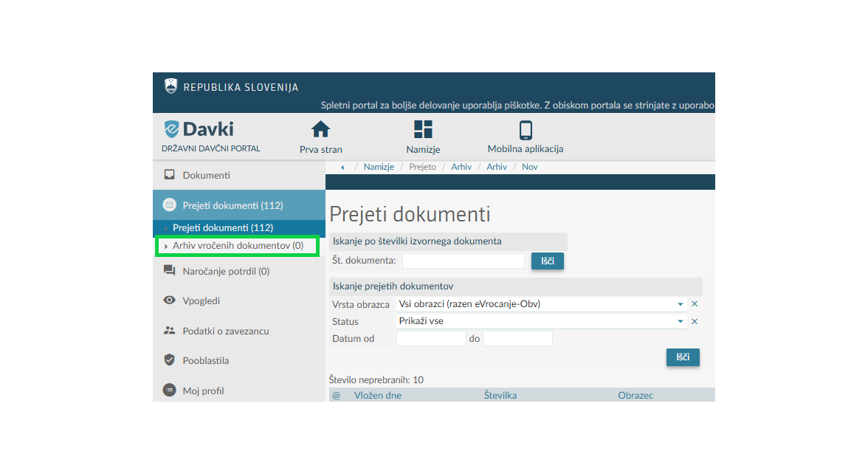Select Dokumenti in the sidebar

click(x=239, y=175)
